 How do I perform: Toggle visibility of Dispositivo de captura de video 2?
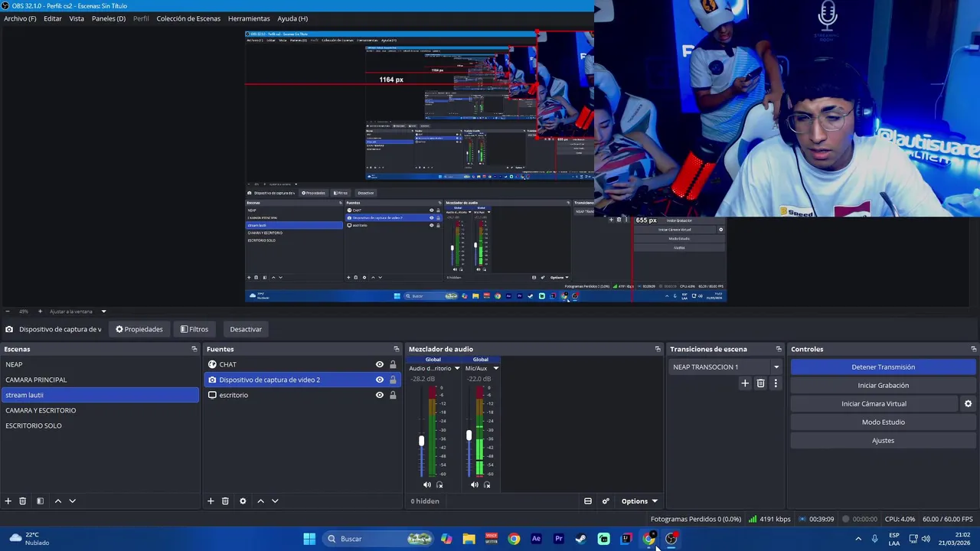tap(379, 380)
